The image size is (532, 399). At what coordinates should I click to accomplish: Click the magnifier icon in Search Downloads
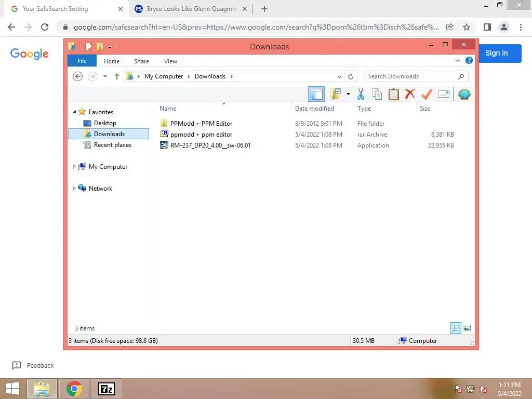coord(461,76)
